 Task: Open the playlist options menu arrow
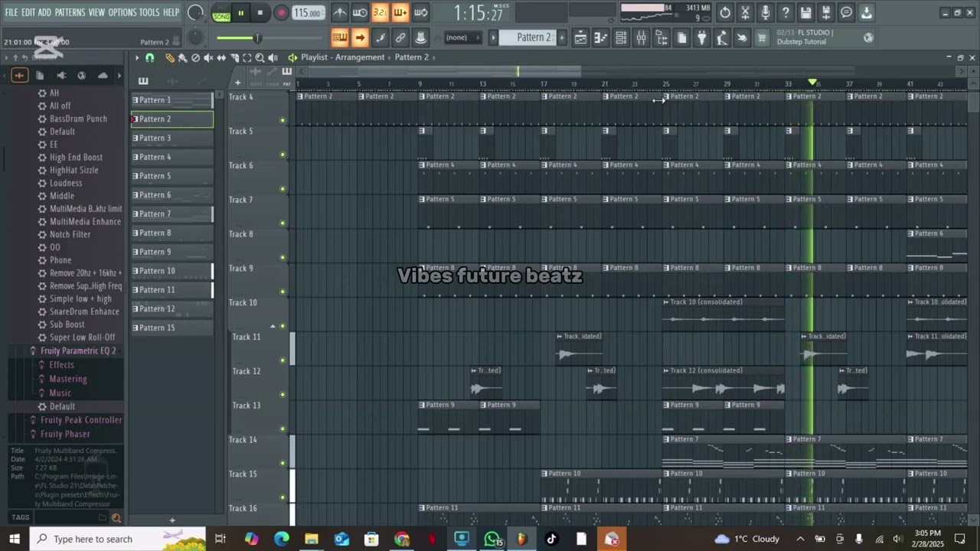137,57
